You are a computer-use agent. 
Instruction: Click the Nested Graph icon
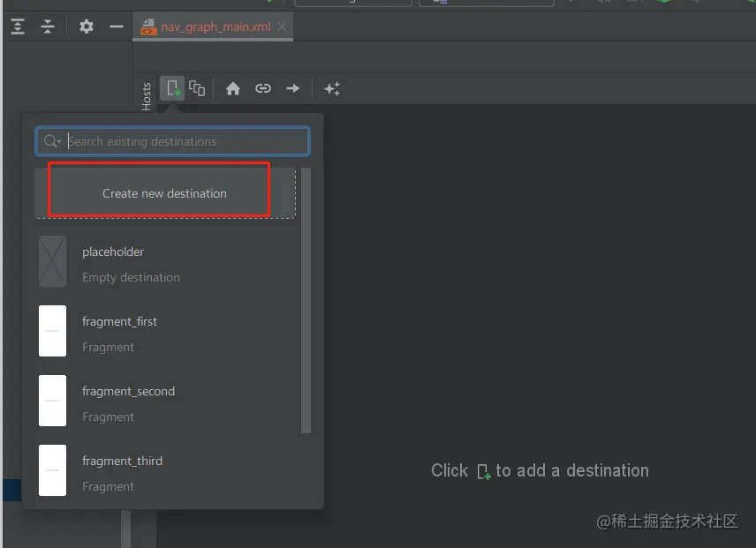click(x=197, y=88)
